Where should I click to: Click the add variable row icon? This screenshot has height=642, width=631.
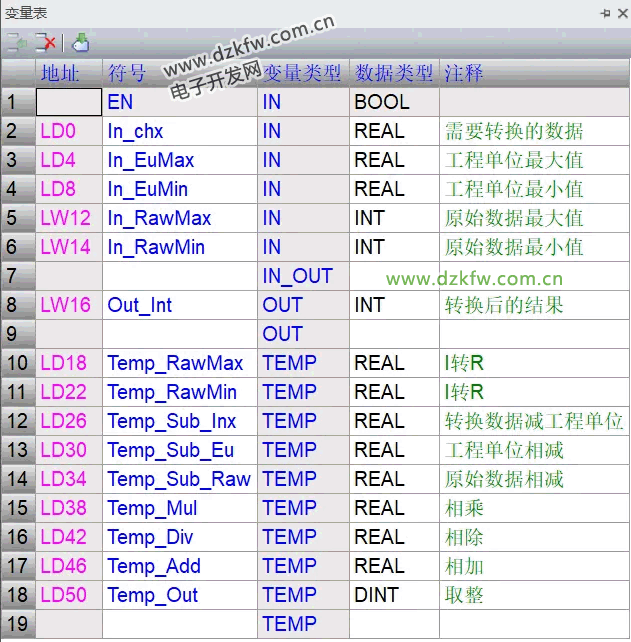pos(17,43)
